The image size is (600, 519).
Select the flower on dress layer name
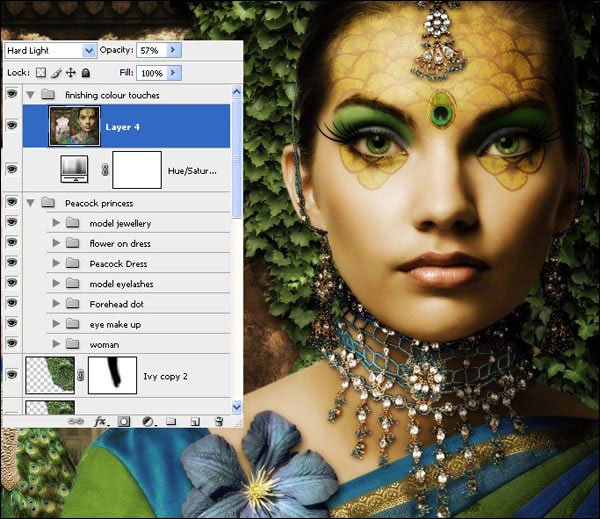(x=120, y=243)
